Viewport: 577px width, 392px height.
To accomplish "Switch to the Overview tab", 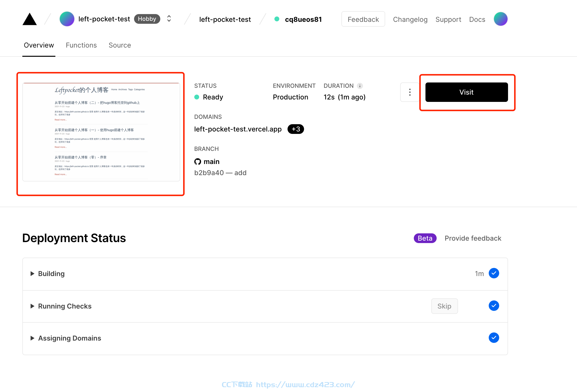I will click(39, 45).
